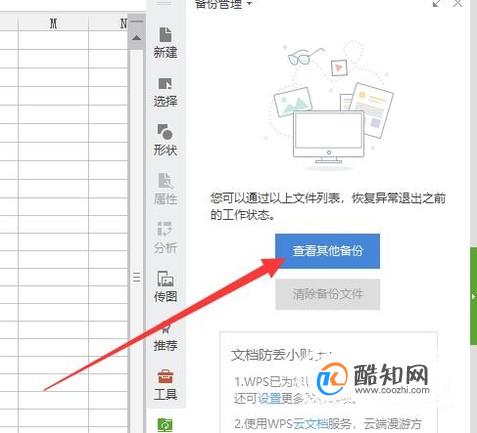Open the 属性 properties panel icon
This screenshot has width=477, height=433.
tap(165, 189)
